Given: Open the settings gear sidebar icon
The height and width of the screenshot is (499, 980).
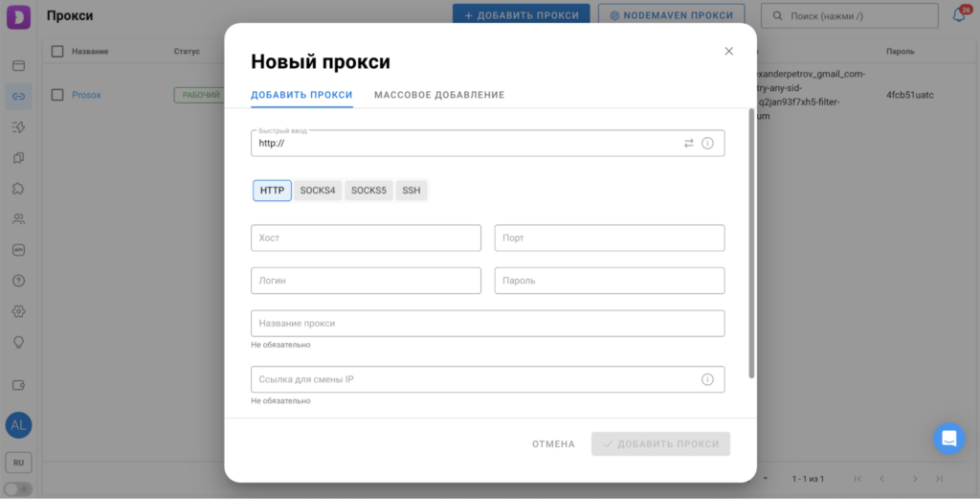Looking at the screenshot, I should click(19, 311).
